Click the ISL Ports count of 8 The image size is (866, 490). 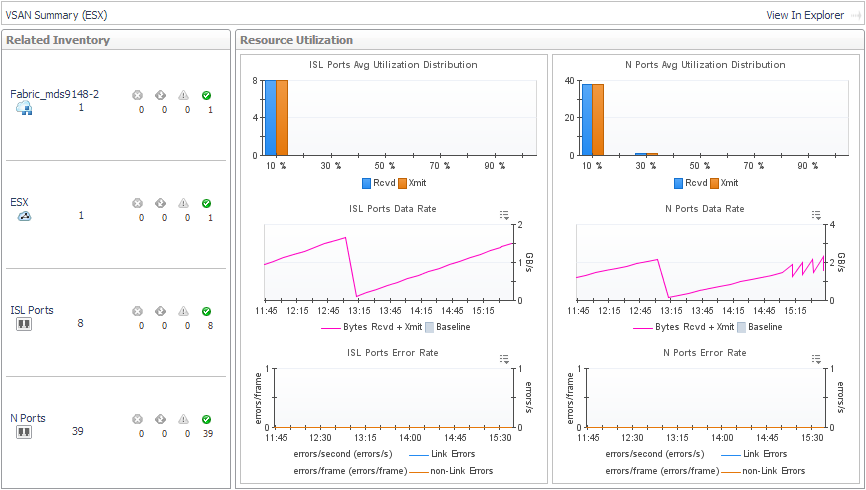[x=80, y=322]
